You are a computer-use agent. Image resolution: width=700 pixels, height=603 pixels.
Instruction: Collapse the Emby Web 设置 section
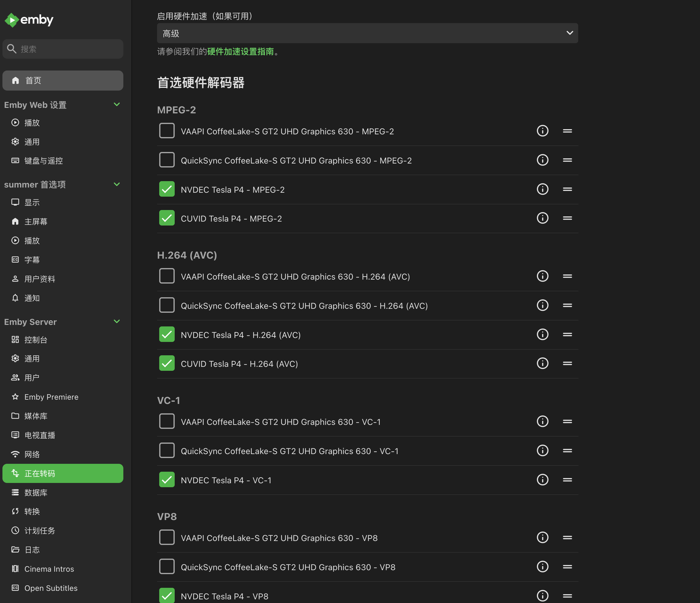(x=117, y=105)
